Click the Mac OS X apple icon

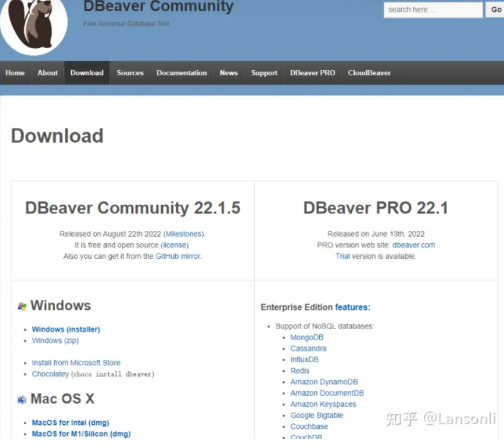click(x=21, y=399)
